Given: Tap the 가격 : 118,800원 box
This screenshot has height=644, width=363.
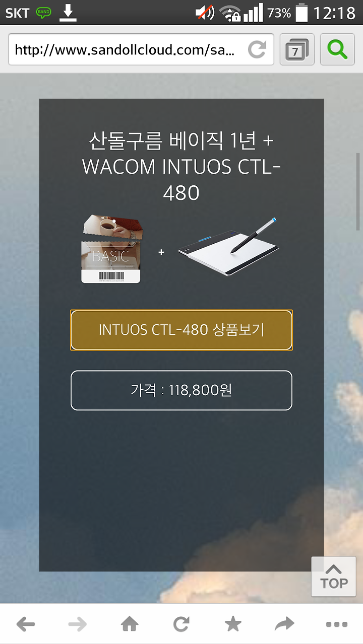Looking at the screenshot, I should click(181, 390).
